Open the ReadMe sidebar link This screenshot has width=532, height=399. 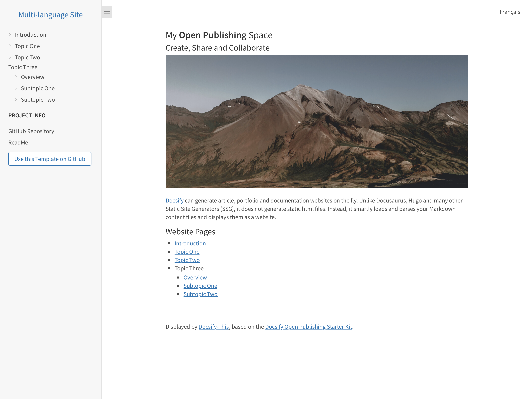[18, 142]
